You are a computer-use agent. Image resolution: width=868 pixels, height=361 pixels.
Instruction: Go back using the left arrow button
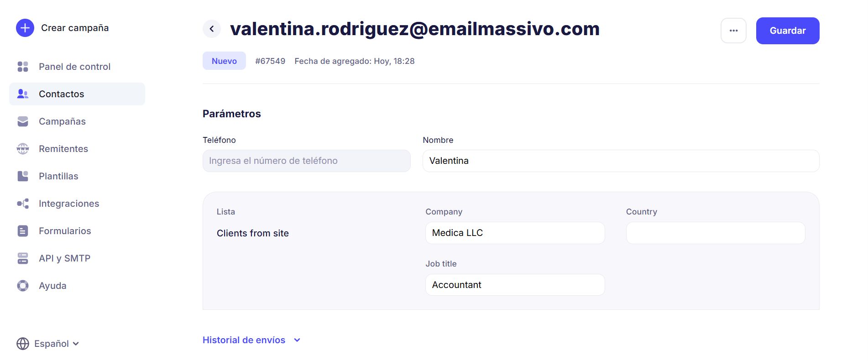click(212, 29)
